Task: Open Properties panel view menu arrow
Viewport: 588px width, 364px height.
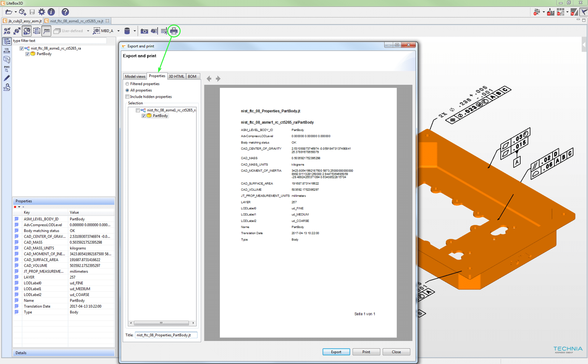Action: coord(19,207)
